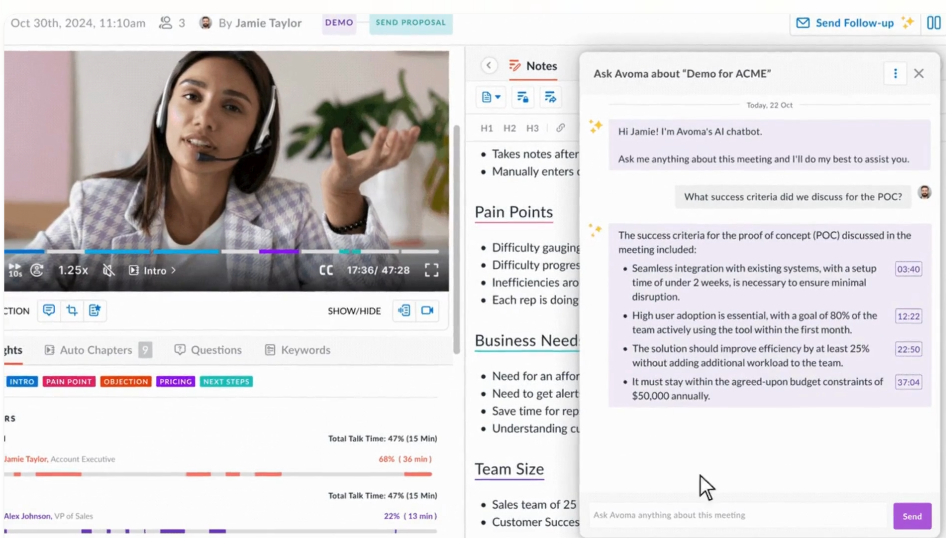
Task: Select the Notes tab
Action: 533,66
